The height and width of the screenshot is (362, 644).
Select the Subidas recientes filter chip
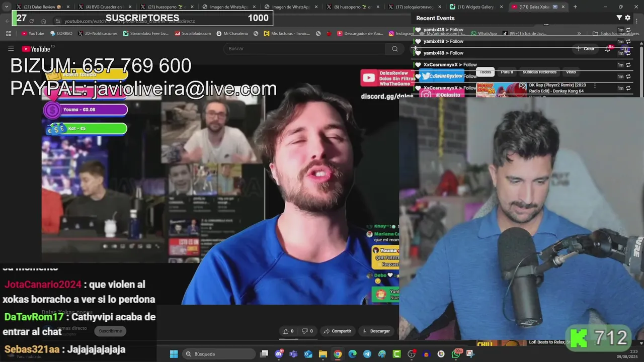click(539, 72)
